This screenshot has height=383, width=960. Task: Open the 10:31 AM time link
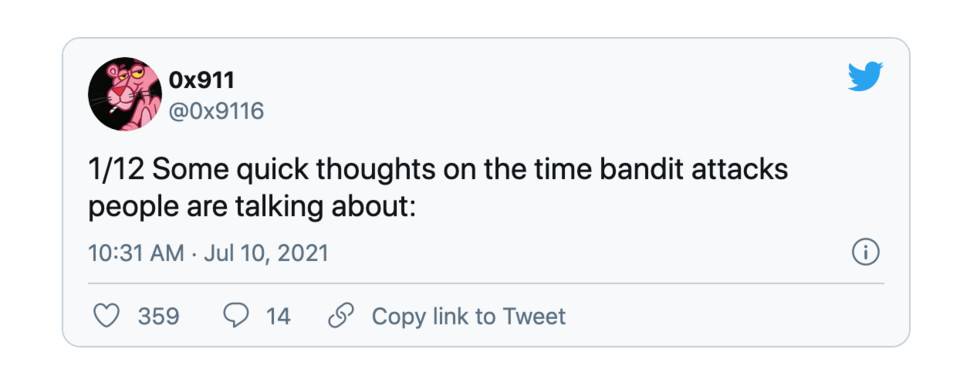tap(136, 253)
